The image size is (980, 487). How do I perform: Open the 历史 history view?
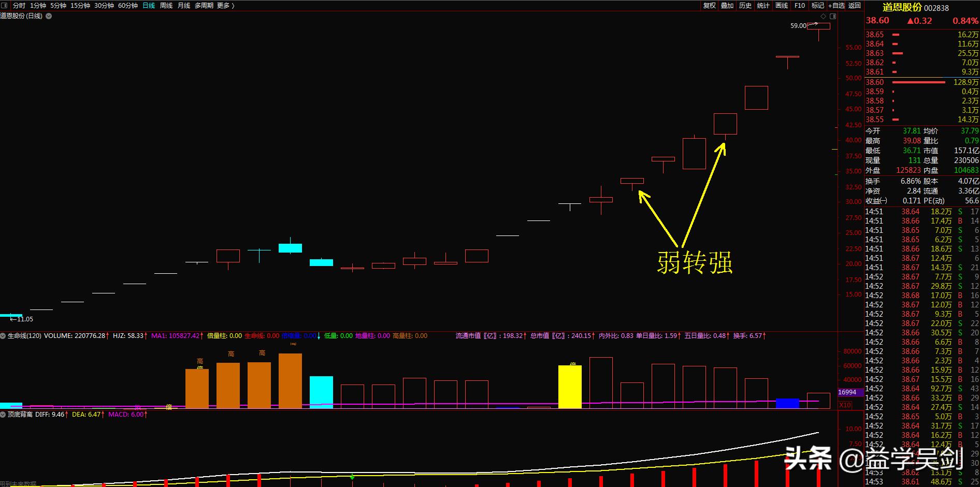tap(745, 5)
